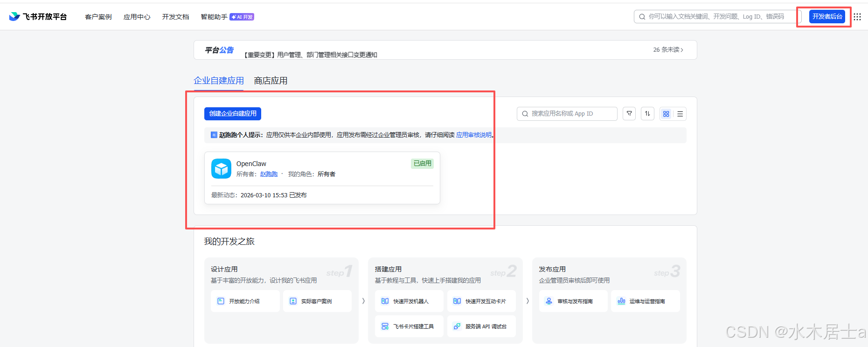The height and width of the screenshot is (347, 868).
Task: Click the 运维与运营指南 card
Action: coord(646,301)
